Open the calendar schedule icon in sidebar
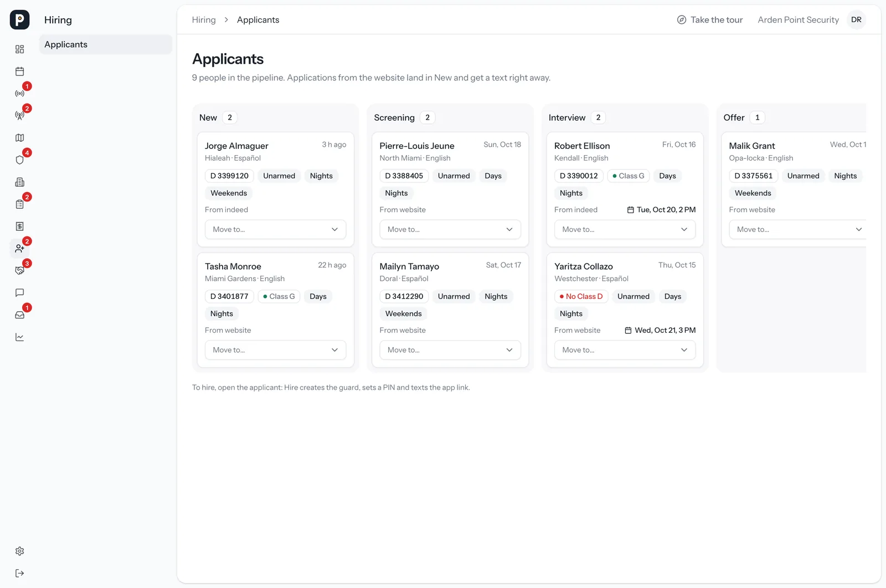 [x=20, y=71]
